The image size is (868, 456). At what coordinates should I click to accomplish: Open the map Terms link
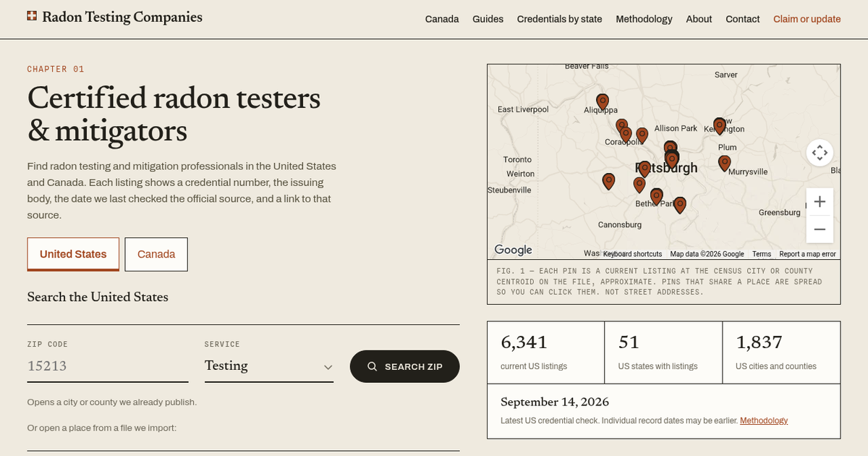tap(762, 254)
